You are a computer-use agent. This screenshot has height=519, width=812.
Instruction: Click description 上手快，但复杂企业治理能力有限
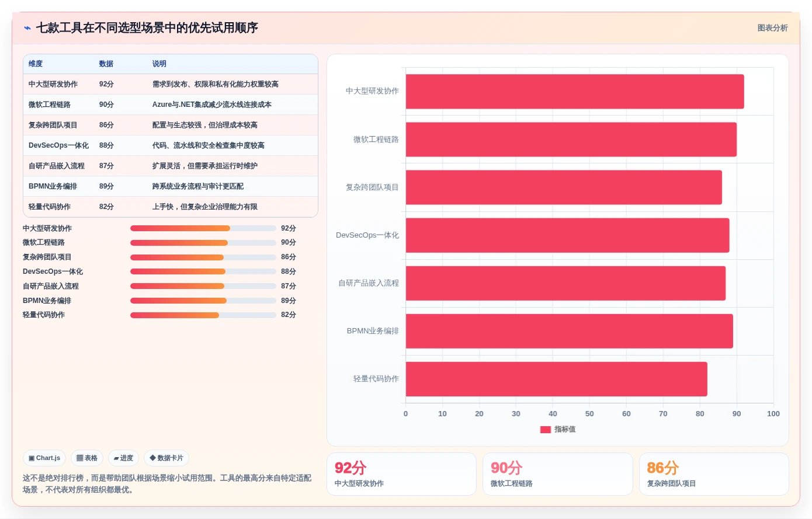coord(205,207)
